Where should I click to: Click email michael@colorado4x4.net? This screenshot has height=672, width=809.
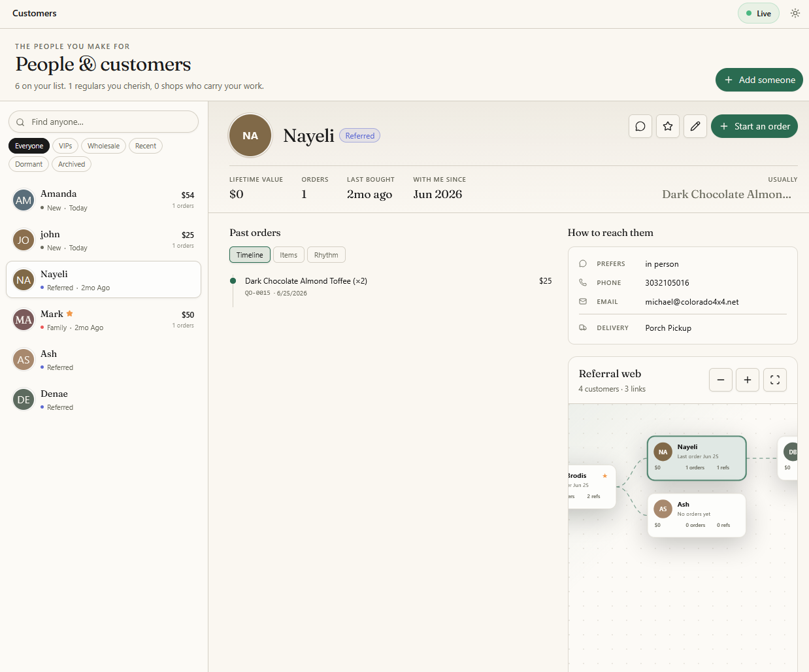[x=691, y=302]
